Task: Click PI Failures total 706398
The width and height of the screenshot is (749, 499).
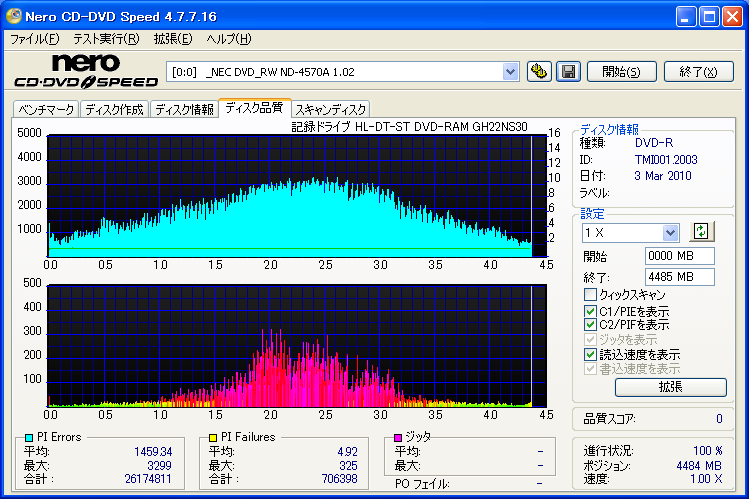Action: (340, 478)
